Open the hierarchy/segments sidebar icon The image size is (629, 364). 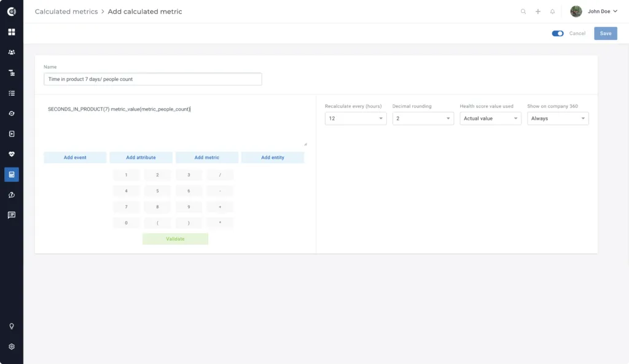tap(12, 72)
